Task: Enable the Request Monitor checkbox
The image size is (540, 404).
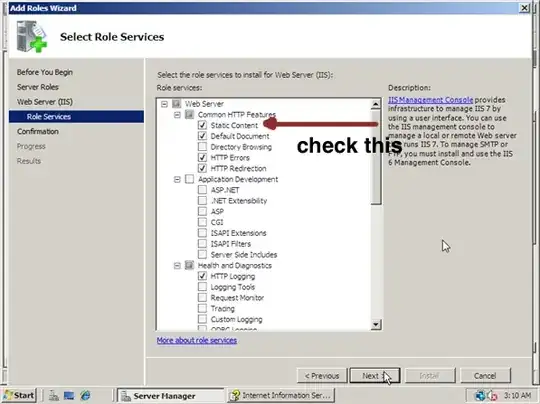Action: (x=202, y=298)
